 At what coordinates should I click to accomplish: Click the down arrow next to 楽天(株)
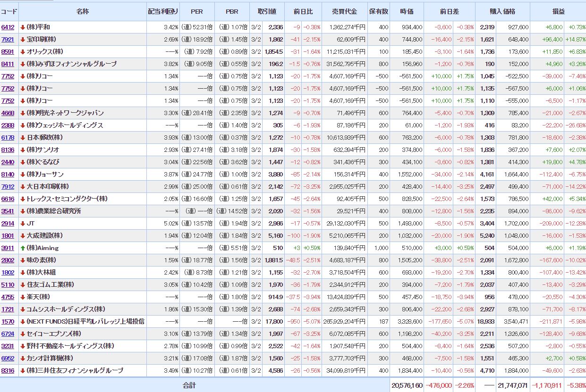pos(23,297)
